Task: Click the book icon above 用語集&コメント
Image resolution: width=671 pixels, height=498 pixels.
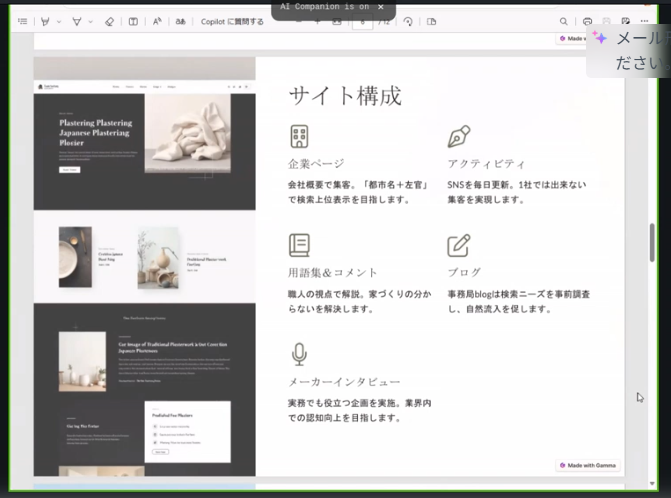Action: (299, 245)
